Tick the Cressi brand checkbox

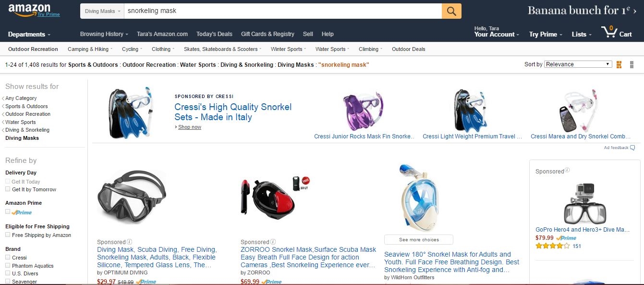point(8,257)
